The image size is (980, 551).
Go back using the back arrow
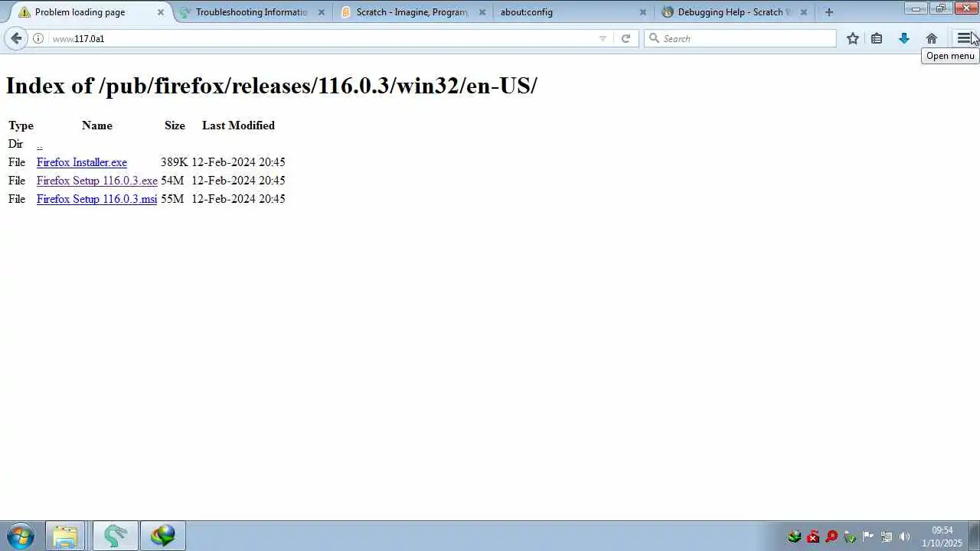point(16,38)
